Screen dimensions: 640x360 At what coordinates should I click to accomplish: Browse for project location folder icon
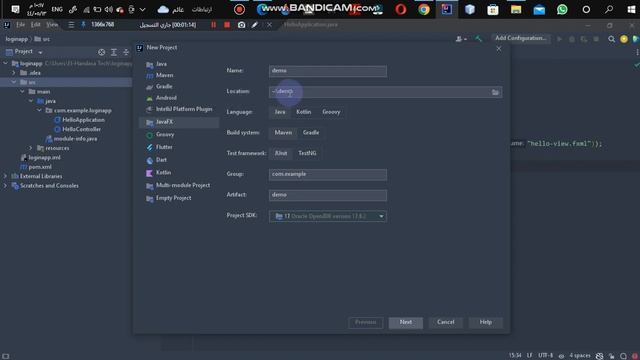pyautogui.click(x=495, y=92)
